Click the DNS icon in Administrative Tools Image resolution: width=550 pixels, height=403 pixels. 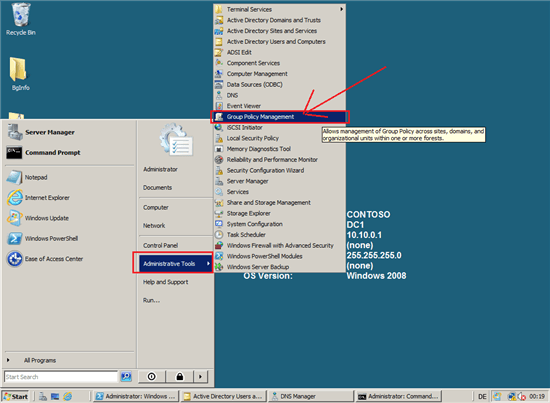tap(219, 95)
